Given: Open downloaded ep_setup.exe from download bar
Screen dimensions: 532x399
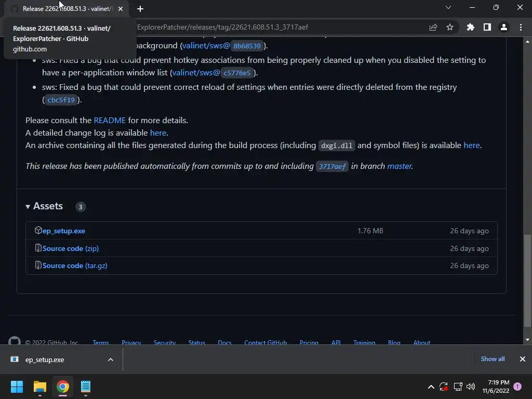Looking at the screenshot, I should (x=45, y=360).
